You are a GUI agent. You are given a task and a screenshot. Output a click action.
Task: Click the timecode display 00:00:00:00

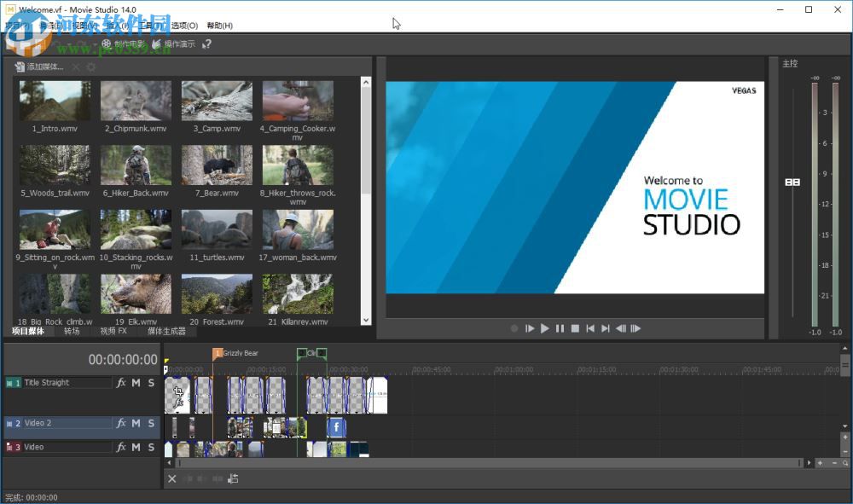[x=123, y=360]
